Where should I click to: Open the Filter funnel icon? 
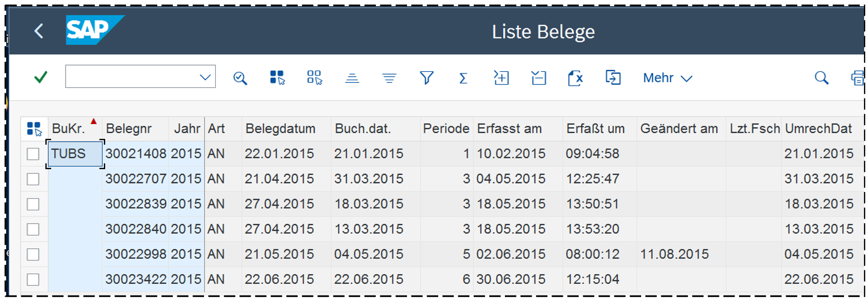[x=426, y=78]
